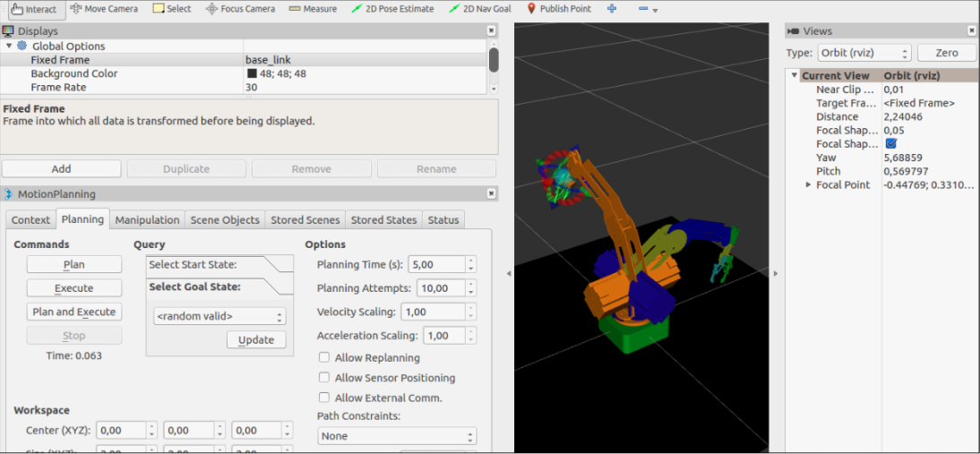The width and height of the screenshot is (980, 454).
Task: Close the Displays panel
Action: click(x=491, y=30)
